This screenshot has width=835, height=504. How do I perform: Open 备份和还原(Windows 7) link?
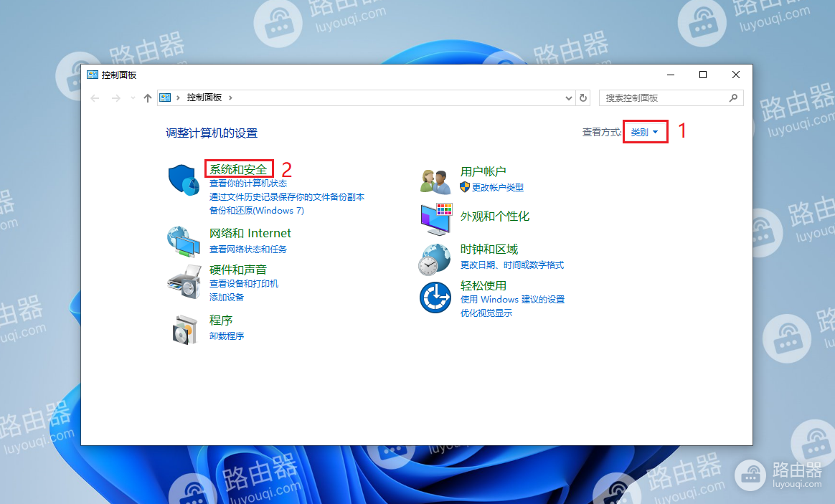point(257,210)
